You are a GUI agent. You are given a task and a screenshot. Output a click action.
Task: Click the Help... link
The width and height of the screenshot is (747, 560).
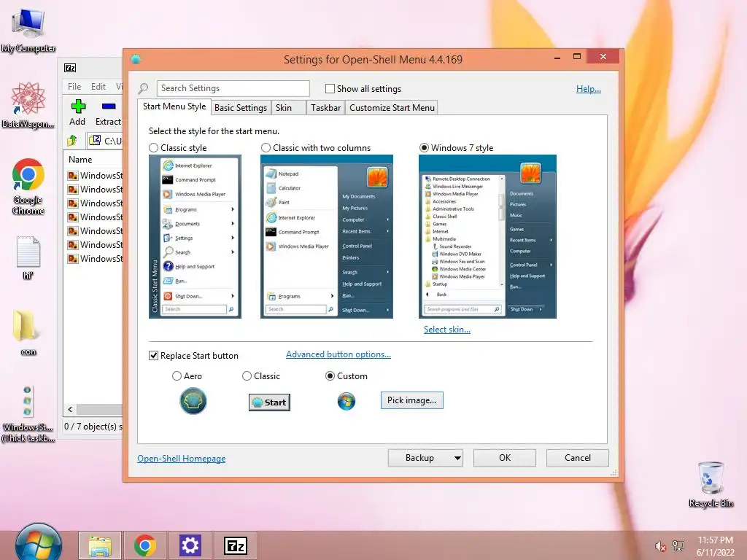589,88
